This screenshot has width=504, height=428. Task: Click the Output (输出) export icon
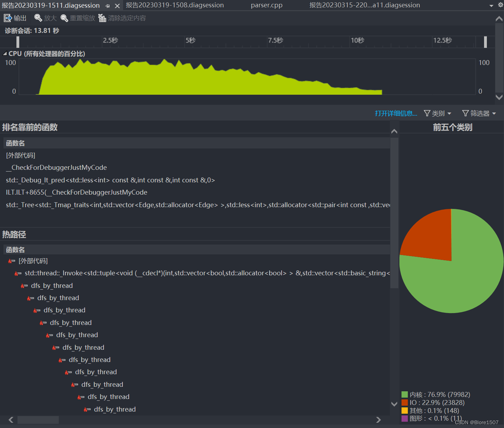8,18
